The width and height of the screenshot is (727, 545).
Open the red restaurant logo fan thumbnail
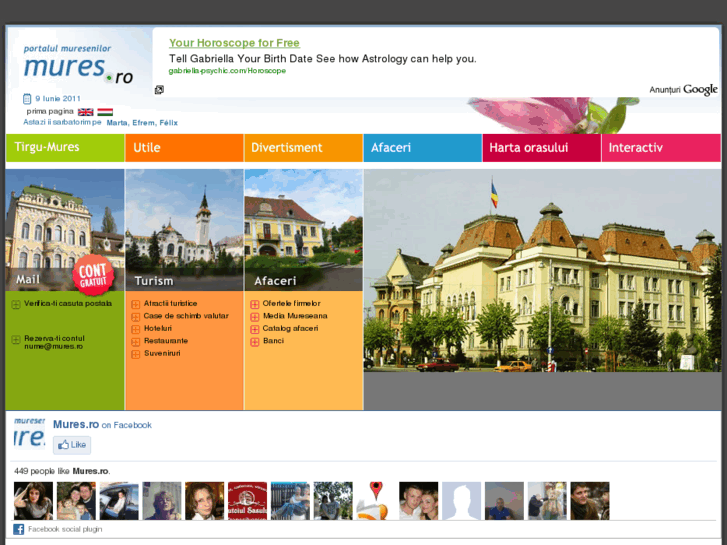click(248, 501)
